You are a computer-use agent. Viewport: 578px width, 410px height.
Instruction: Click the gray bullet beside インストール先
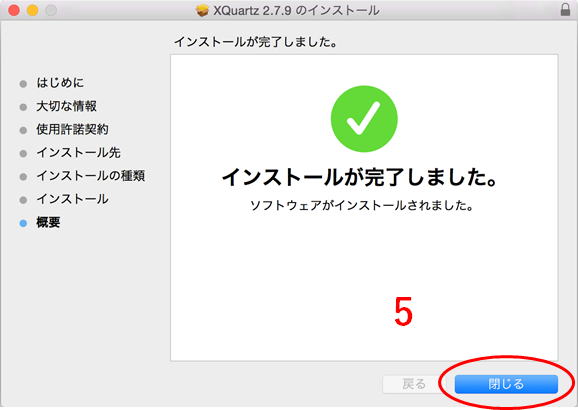point(23,153)
